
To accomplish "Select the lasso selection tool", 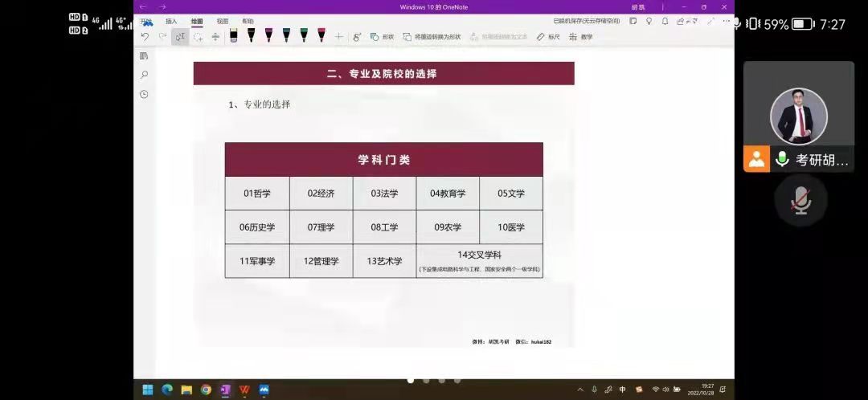I will [198, 37].
